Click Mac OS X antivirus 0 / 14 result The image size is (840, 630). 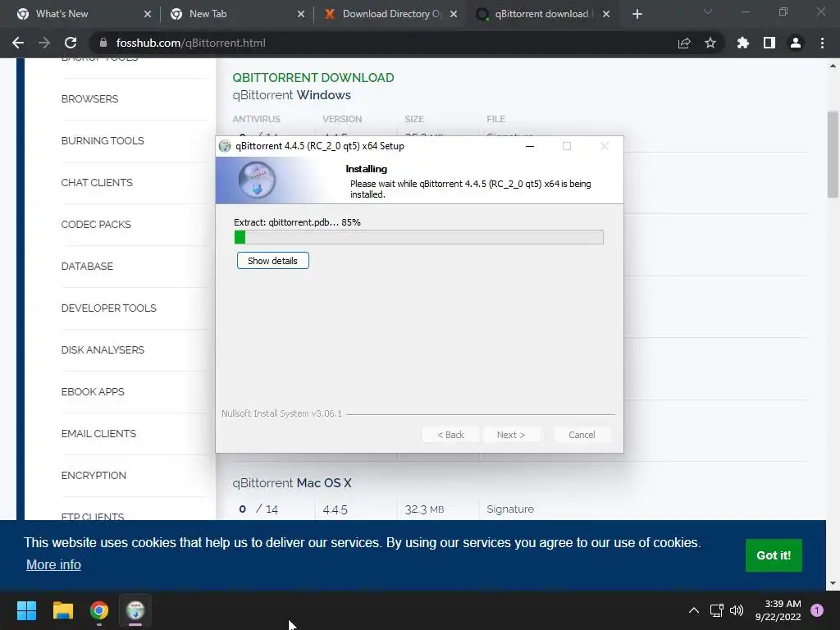258,509
